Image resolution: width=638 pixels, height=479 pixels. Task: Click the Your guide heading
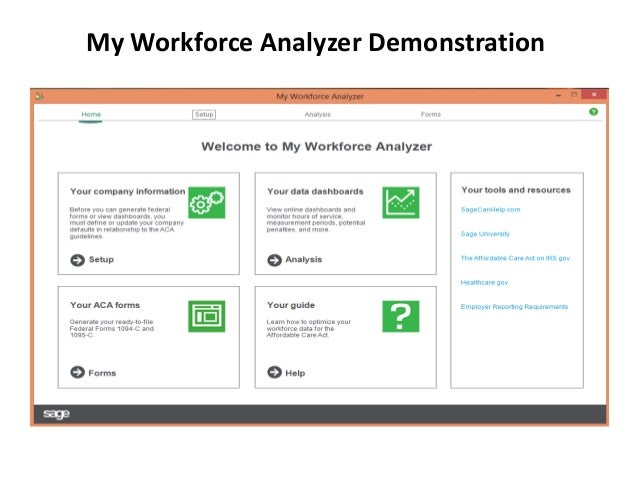tap(291, 305)
